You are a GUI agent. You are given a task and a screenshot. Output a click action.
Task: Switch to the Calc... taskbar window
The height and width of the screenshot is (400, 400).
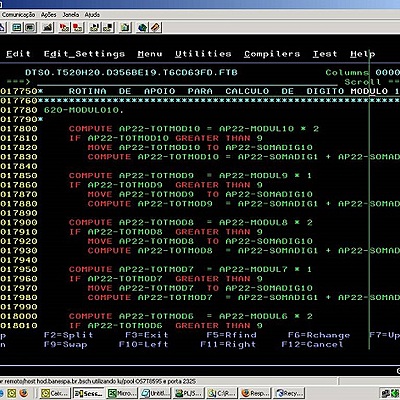coord(55,394)
